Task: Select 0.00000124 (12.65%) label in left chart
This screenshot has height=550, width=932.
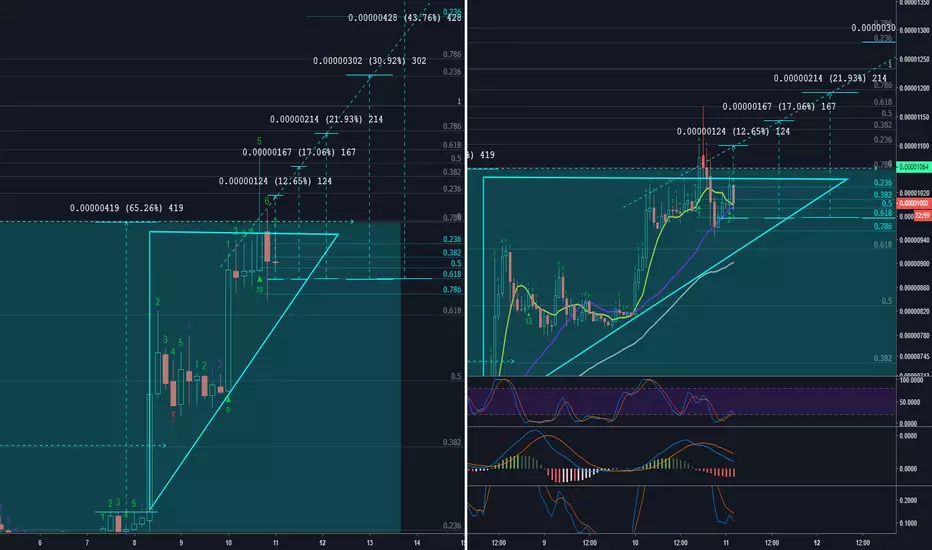Action: click(275, 181)
